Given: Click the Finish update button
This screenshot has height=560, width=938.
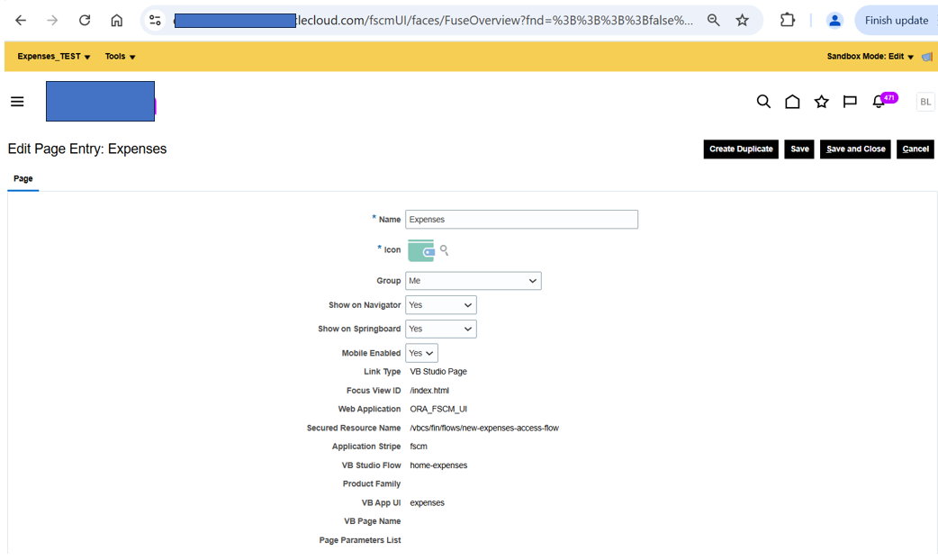Looking at the screenshot, I should point(896,21).
